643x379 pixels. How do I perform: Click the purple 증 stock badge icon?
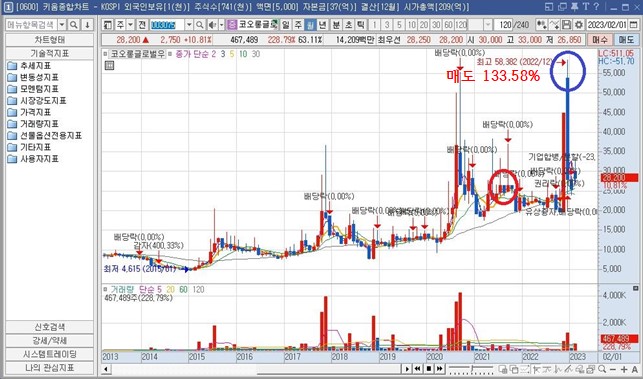coord(232,25)
